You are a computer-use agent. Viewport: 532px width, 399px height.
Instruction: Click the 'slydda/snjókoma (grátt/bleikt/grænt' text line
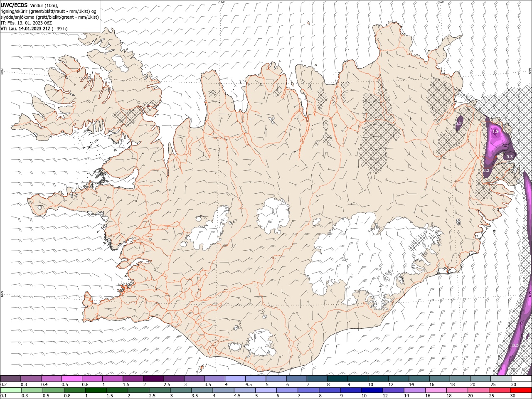[x=49, y=17]
